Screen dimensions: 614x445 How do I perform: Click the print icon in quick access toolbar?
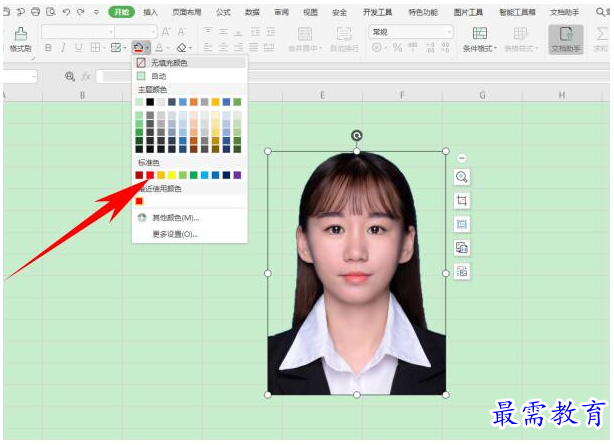tap(35, 12)
